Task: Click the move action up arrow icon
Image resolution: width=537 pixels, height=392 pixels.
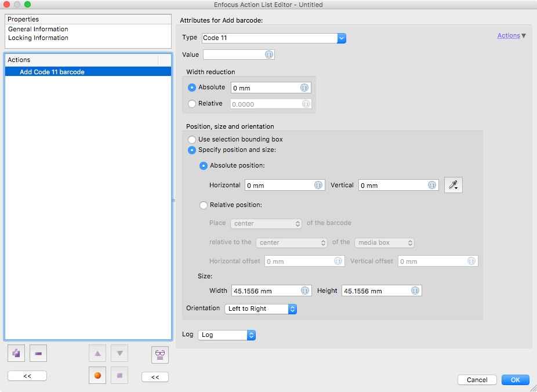Action: [97, 353]
